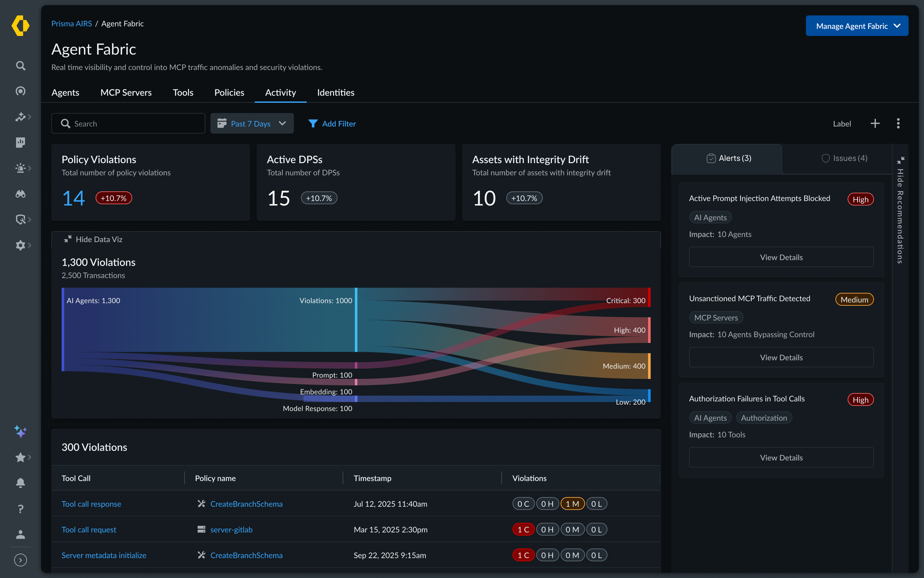Click the Prisma logo in the sidebar
Viewport: 924px width, 578px height.
(20, 26)
